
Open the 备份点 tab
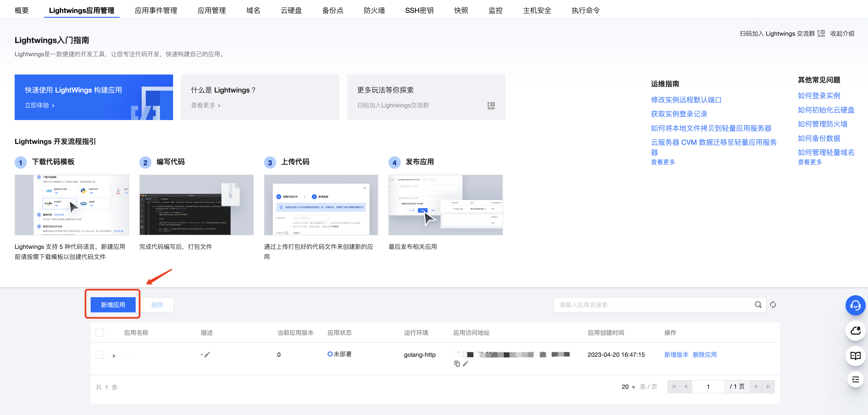coord(333,10)
